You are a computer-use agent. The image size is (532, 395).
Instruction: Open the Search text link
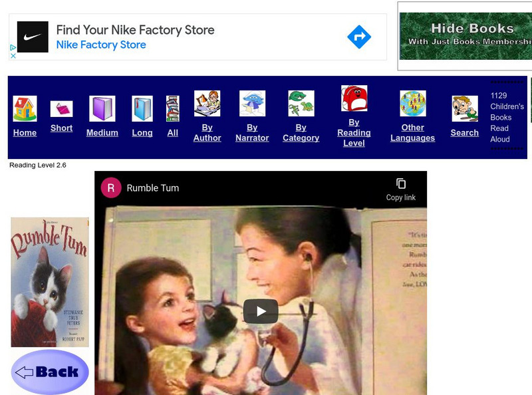(x=464, y=133)
